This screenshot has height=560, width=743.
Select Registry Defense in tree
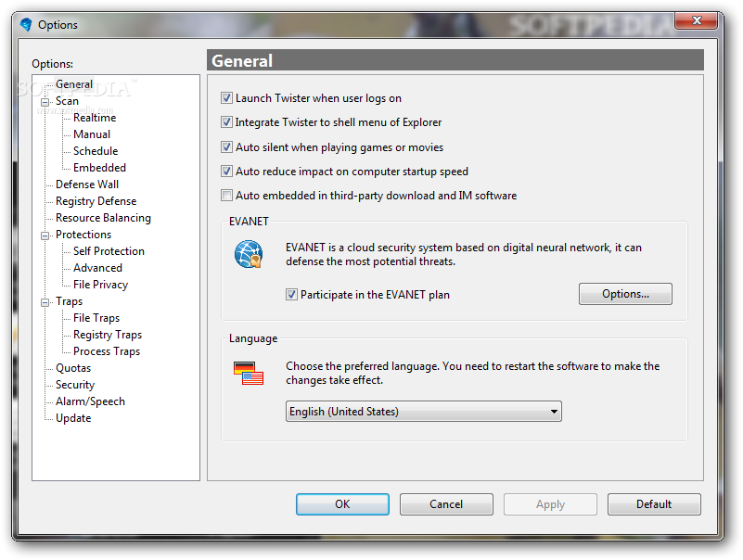(96, 201)
